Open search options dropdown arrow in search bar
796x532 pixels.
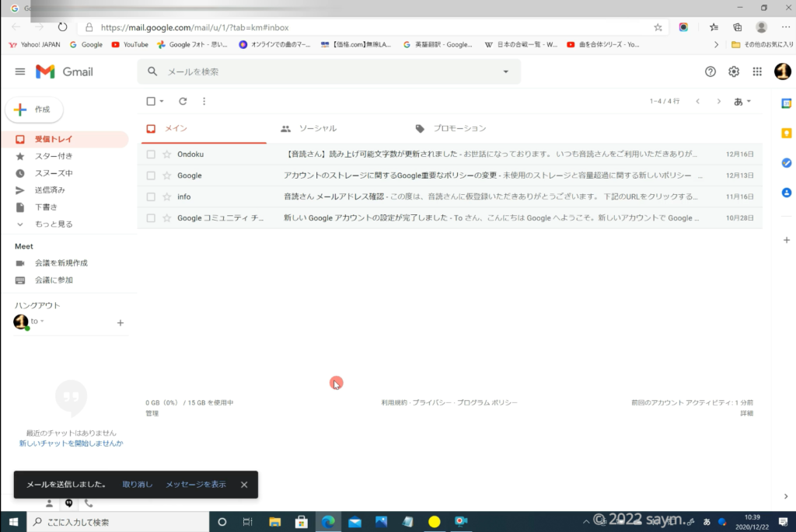[x=505, y=71]
